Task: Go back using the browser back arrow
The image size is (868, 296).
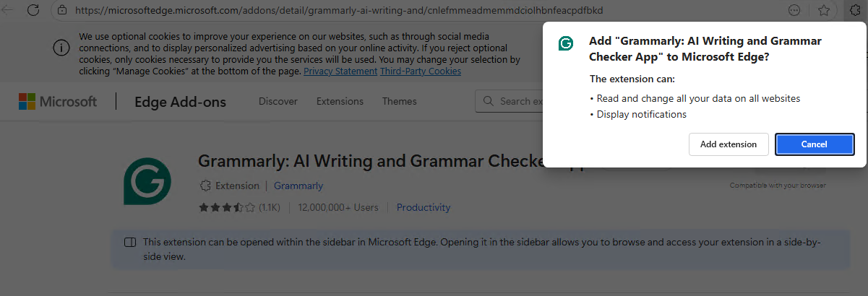Action: 8,10
